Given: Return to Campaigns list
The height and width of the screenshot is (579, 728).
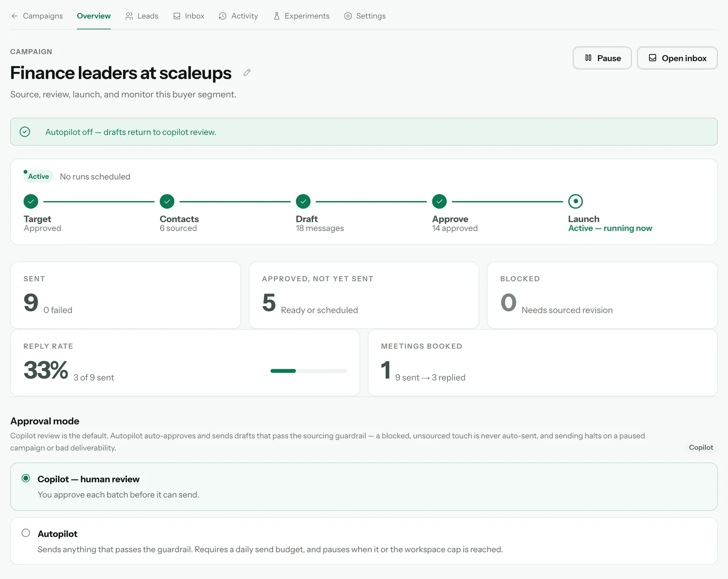Looking at the screenshot, I should point(37,16).
